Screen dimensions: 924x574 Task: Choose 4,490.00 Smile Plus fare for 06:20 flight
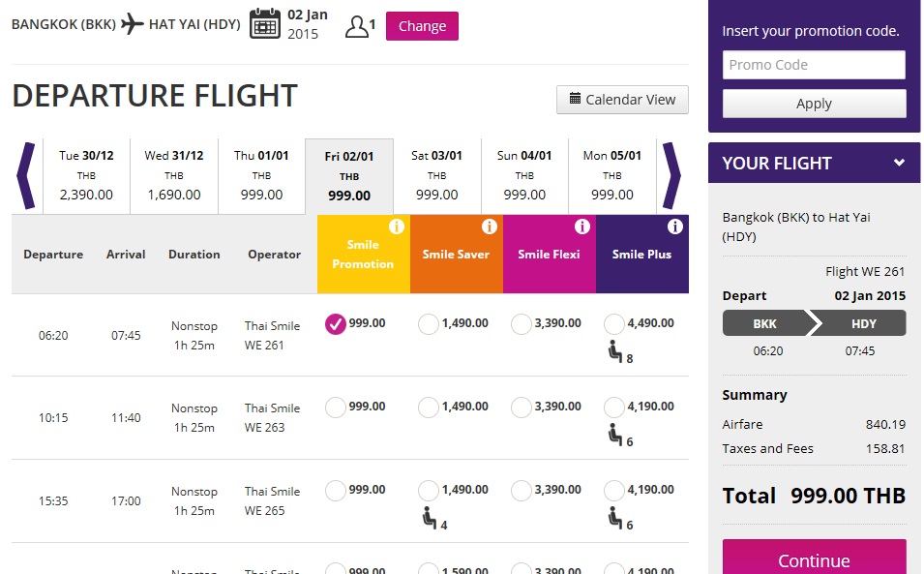click(x=614, y=324)
